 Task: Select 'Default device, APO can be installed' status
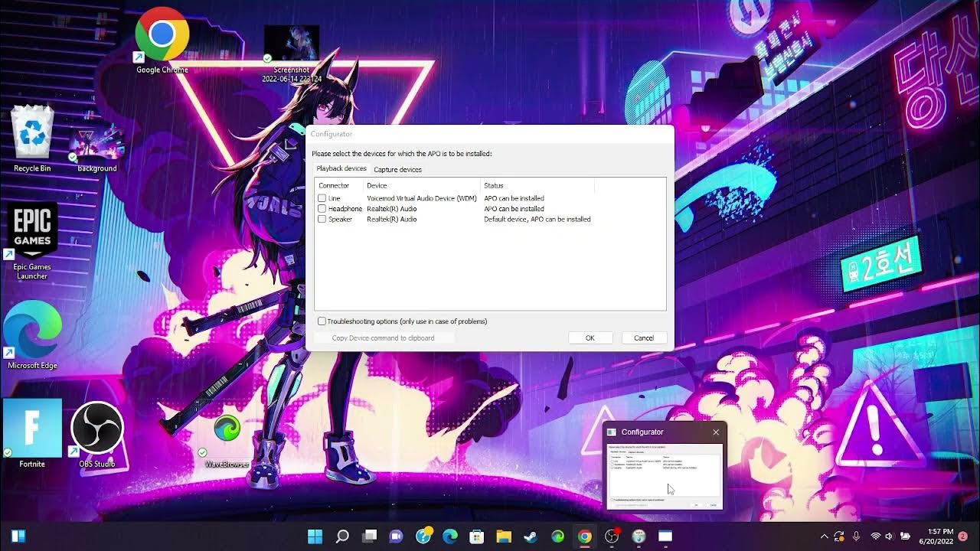[537, 219]
